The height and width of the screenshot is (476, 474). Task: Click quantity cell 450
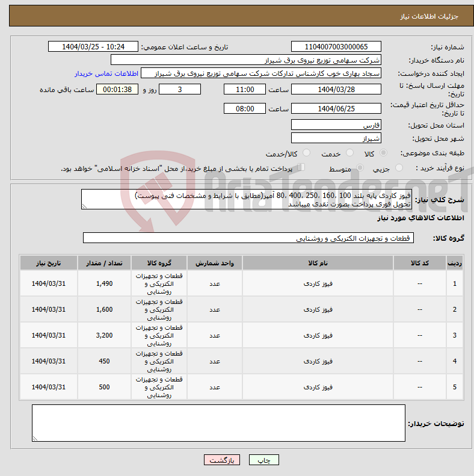coord(104,361)
